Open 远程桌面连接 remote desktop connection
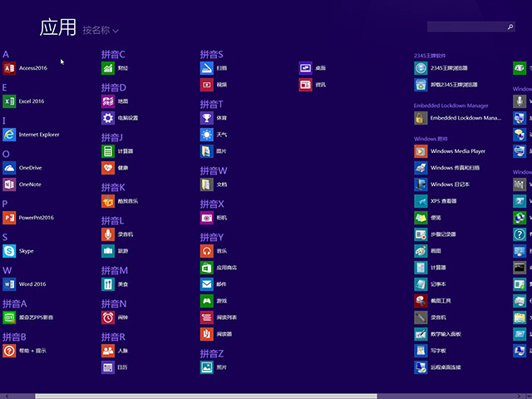This screenshot has height=399, width=532. pyautogui.click(x=438, y=367)
